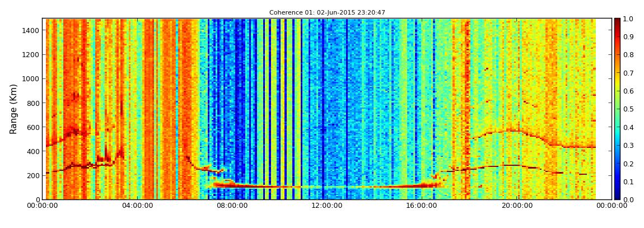Screen dimensions: 644x228
Task: Click the 20:00:00 time tick label
Action: [516, 206]
